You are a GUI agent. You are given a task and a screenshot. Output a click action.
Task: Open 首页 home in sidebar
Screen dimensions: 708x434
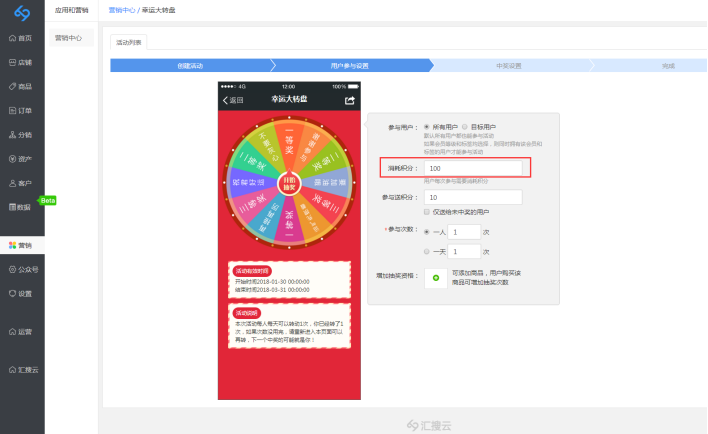21,38
